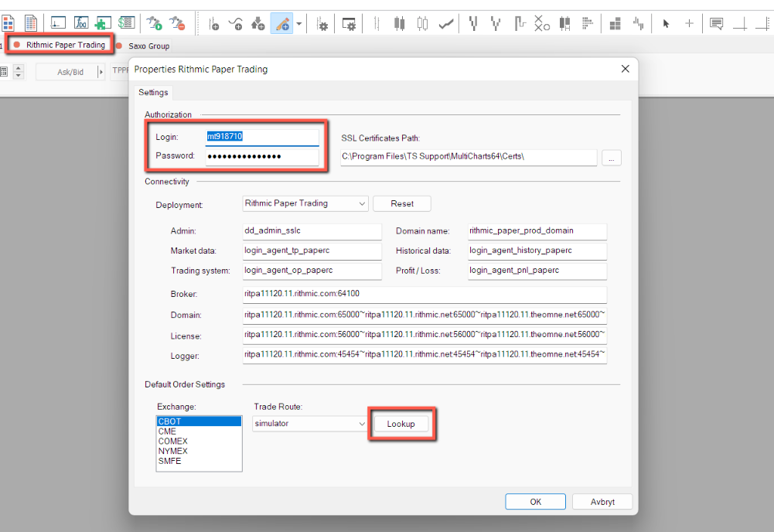Open the dollar-sign scanner window icon

[x=126, y=23]
